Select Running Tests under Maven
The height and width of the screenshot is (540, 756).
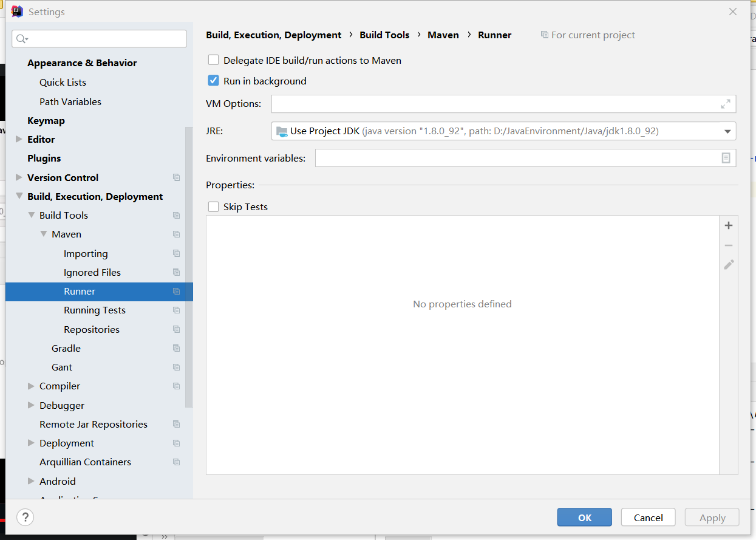(95, 310)
